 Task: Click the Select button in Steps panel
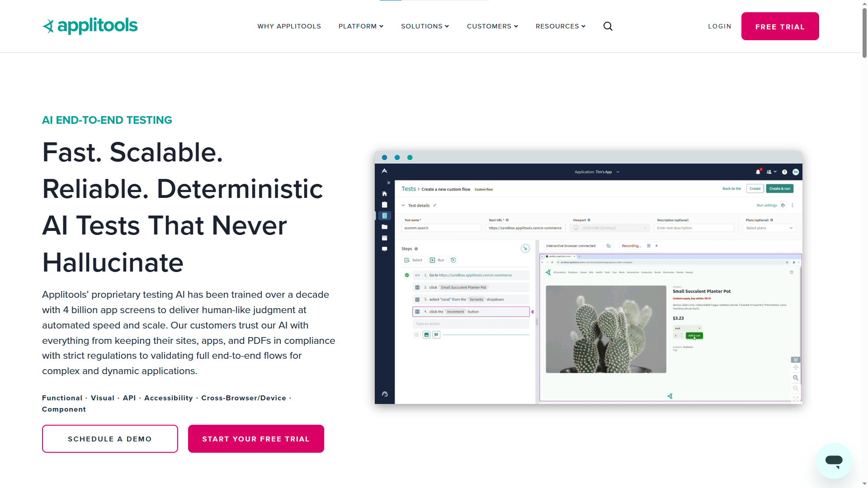pyautogui.click(x=413, y=260)
